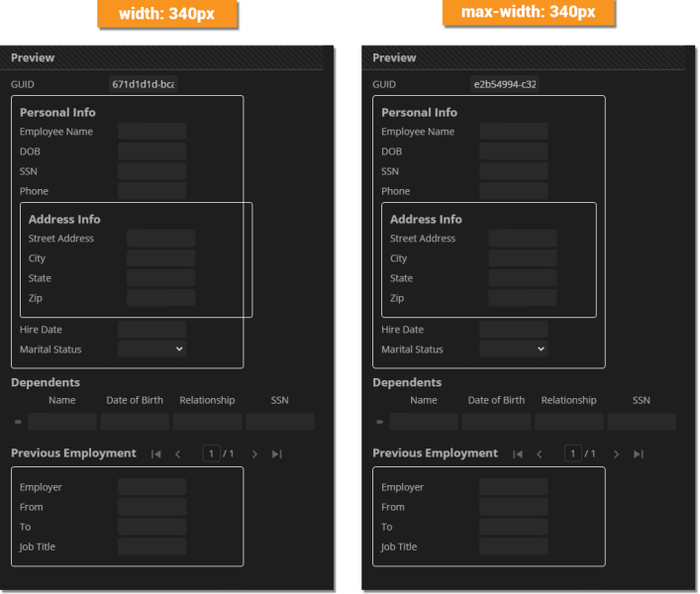Focus the Zip field in left preview
Viewport: 700px width, 594px height.
(x=161, y=298)
